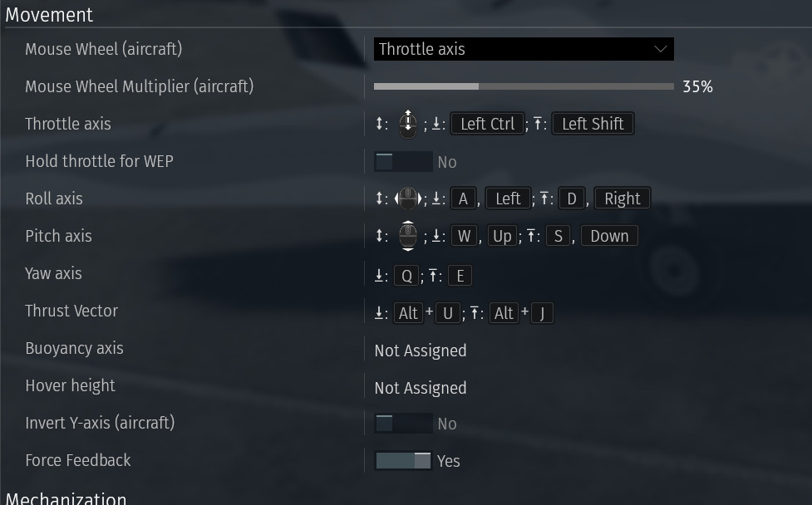Assign a control to Buoyancy axis

[x=421, y=351]
